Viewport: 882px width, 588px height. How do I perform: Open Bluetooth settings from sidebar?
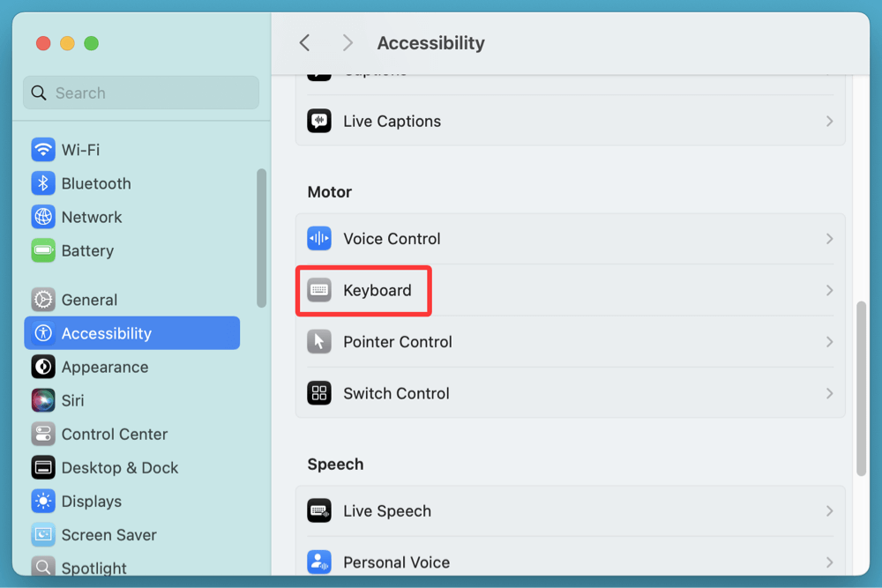click(42, 183)
